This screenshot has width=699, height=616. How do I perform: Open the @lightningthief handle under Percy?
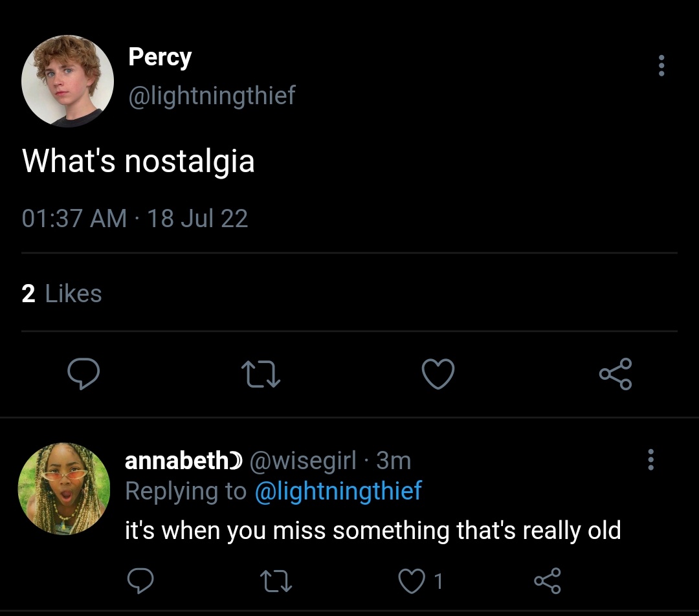[212, 95]
